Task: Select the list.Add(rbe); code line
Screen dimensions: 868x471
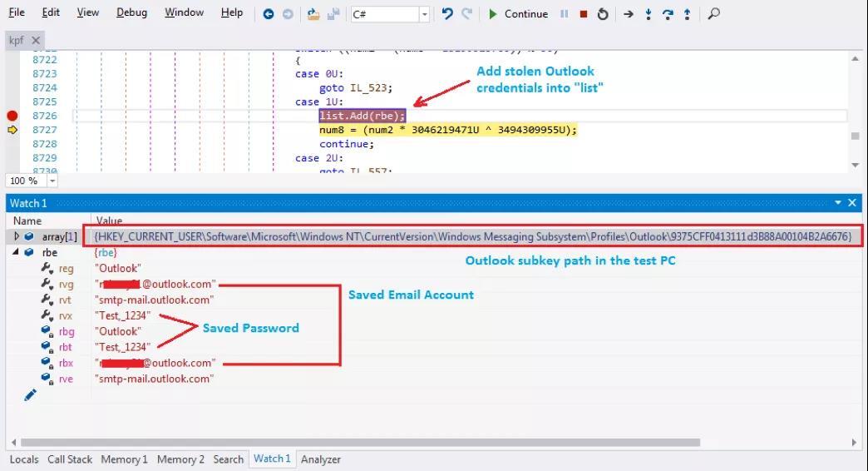Action: [x=362, y=116]
